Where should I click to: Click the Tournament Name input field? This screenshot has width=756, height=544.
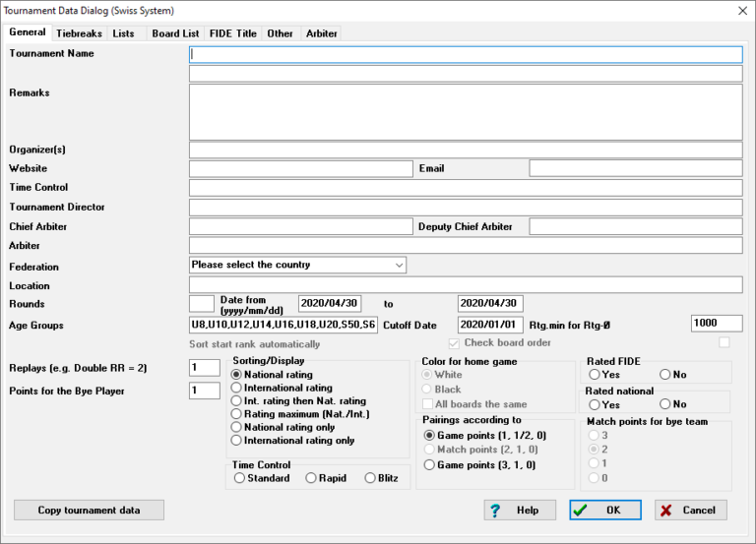[465, 54]
